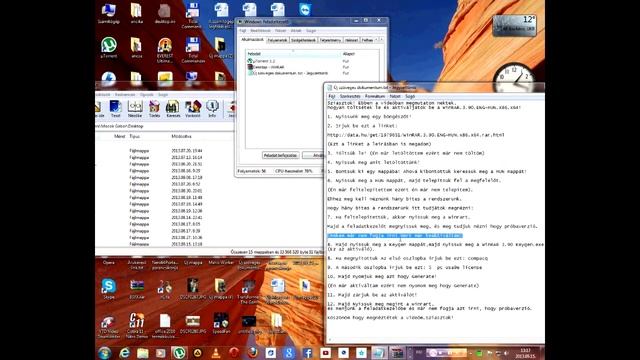This screenshot has width=640, height=360.
Task: Click the YouTube icon in the taskbar
Action: click(325, 353)
